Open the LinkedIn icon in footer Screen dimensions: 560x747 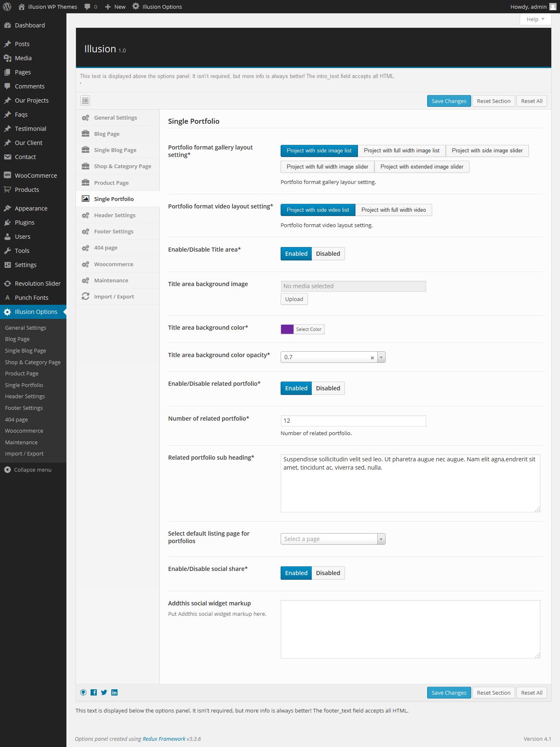coord(115,692)
